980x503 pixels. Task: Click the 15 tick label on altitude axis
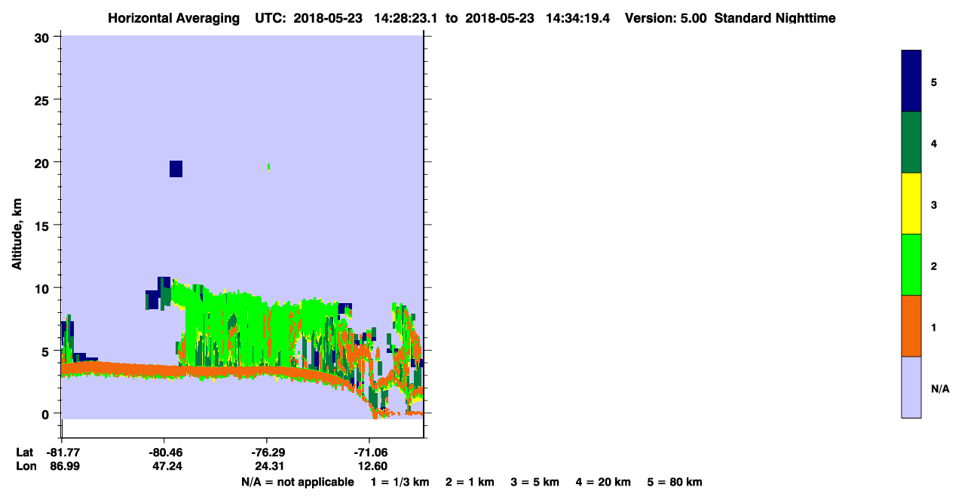tap(44, 225)
